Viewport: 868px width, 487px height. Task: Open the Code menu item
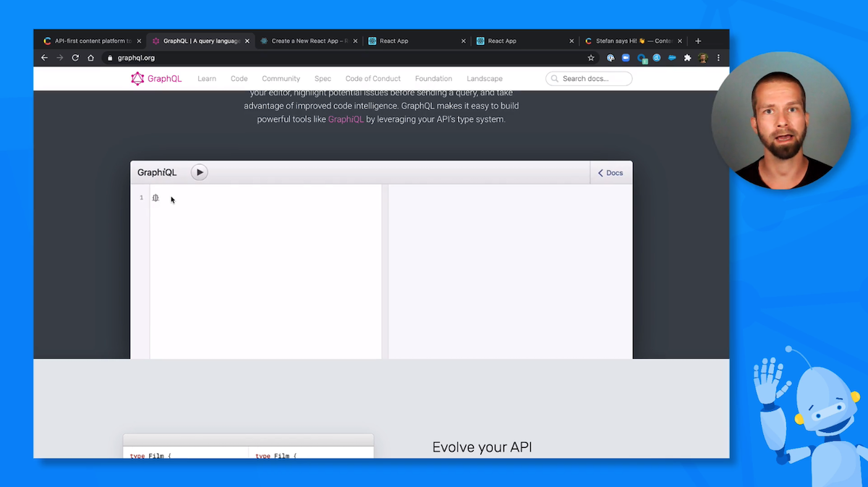click(x=239, y=79)
